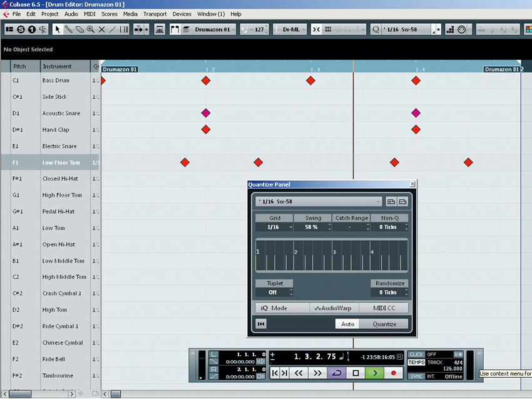Screen dimensions: 532x399
Task: Click the Reset Quantize rewind icon
Action: (x=261, y=324)
